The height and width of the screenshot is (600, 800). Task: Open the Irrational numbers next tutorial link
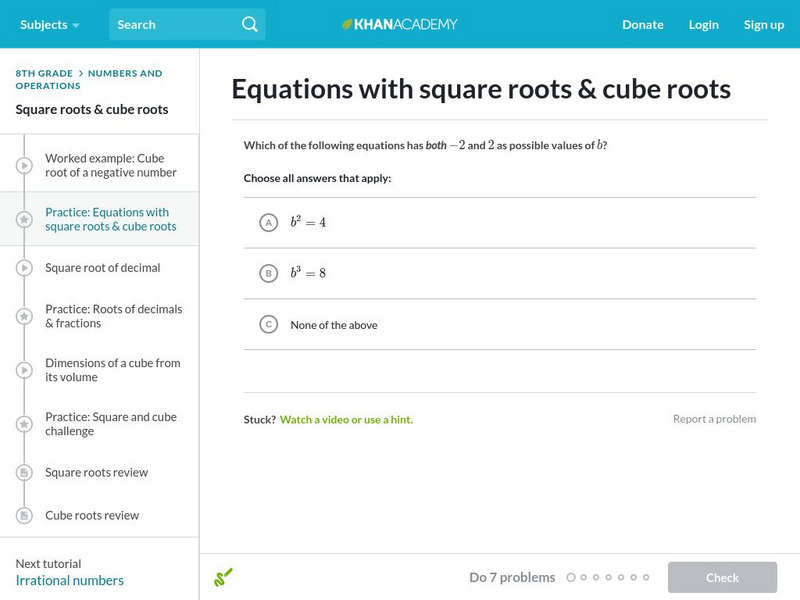tap(70, 580)
